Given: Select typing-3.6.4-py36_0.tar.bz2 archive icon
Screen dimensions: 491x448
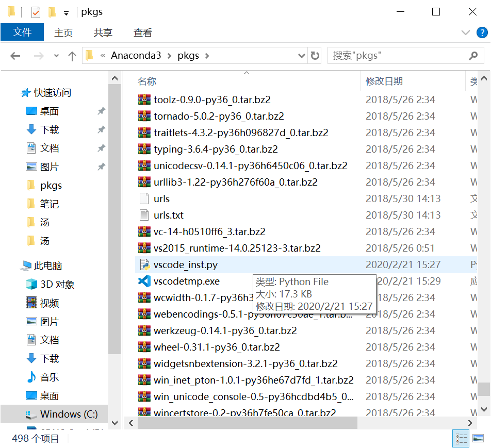Looking at the screenshot, I should pos(144,149).
